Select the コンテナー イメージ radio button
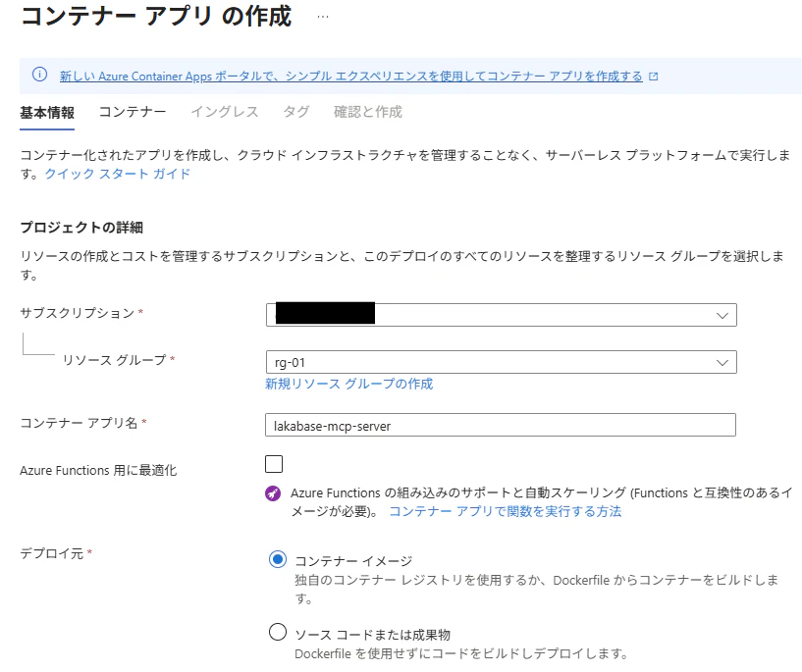This screenshot has height=672, width=802. point(278,559)
